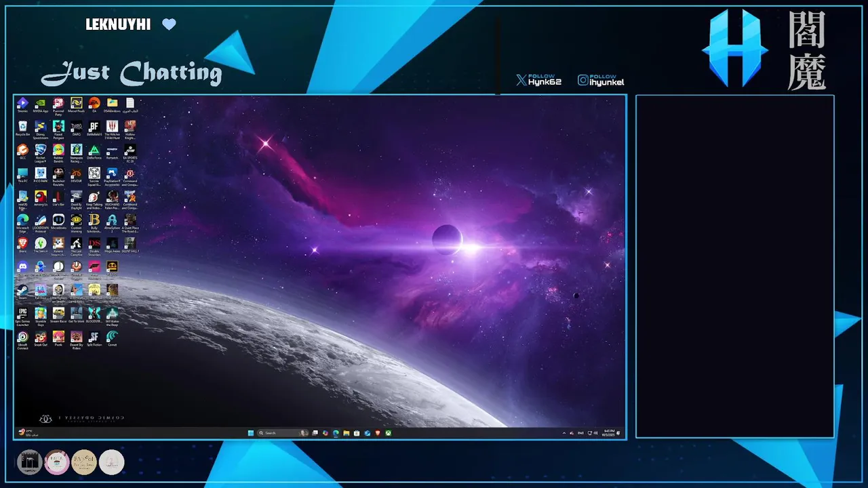Select the Battlefield 6 shortcut
Viewport: 868px width, 488px height.
(x=94, y=128)
